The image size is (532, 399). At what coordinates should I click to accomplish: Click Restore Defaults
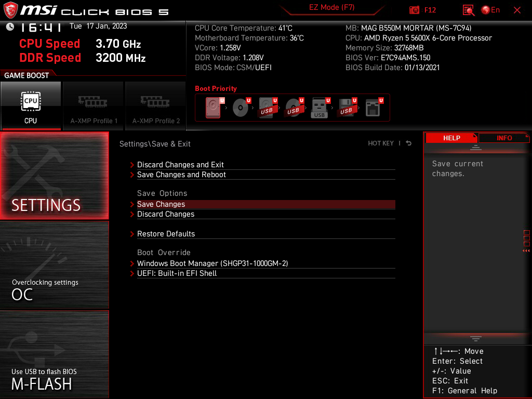pos(266,234)
